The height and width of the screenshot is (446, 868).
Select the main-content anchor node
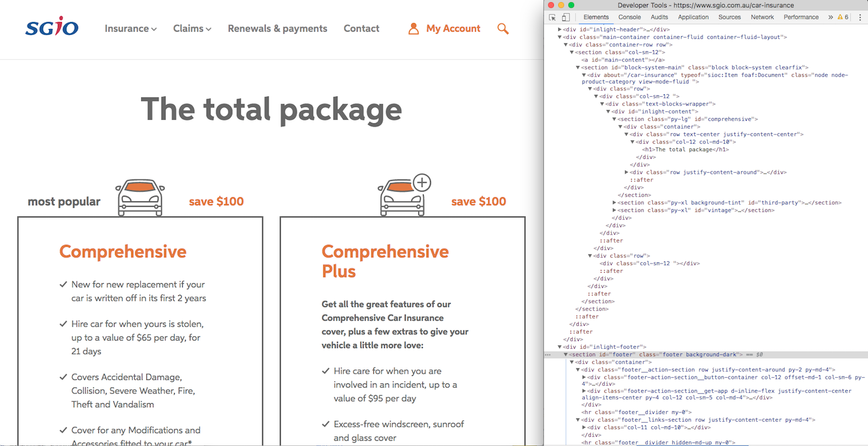[x=623, y=60]
